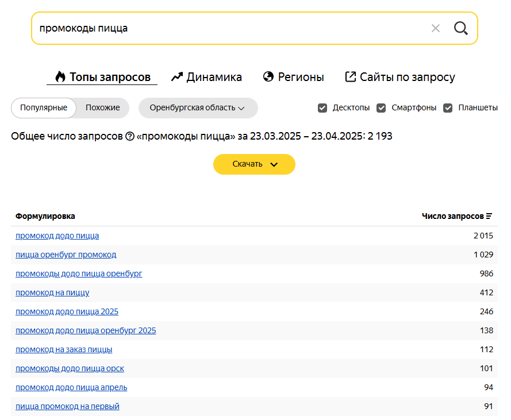
Task: Open the link промокод додо пицца оренбург 2025
Action: [86, 330]
